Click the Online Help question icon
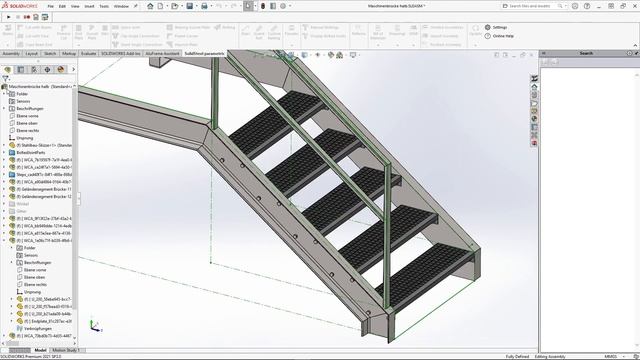640x360 pixels. pyautogui.click(x=487, y=36)
